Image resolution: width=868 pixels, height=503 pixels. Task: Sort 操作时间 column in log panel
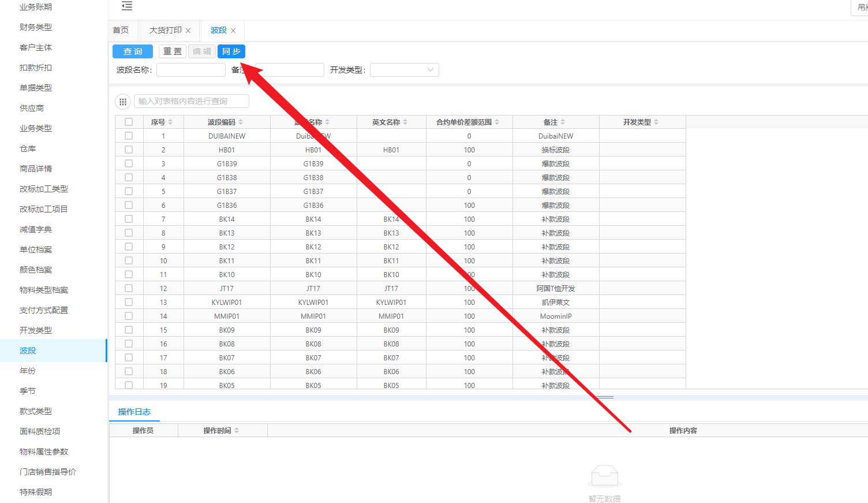[237, 431]
